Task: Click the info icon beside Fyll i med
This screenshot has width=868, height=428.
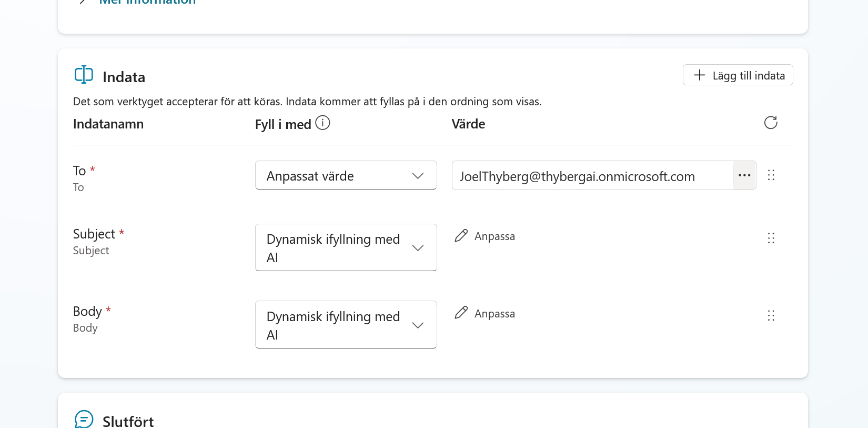Action: [x=322, y=123]
